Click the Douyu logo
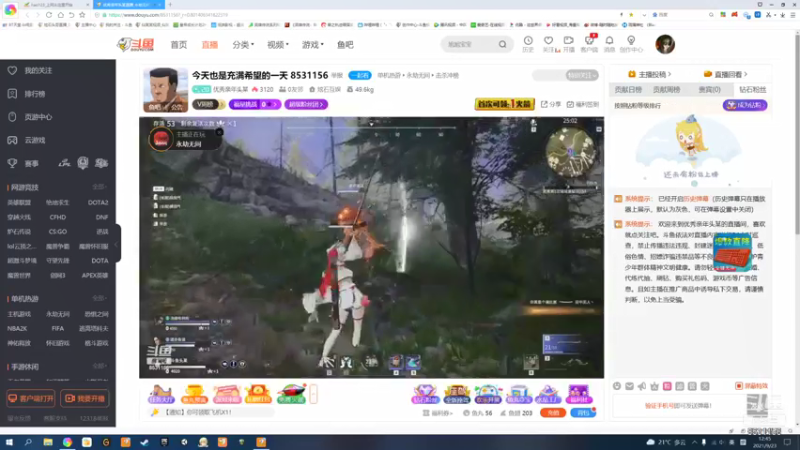 tap(135, 45)
